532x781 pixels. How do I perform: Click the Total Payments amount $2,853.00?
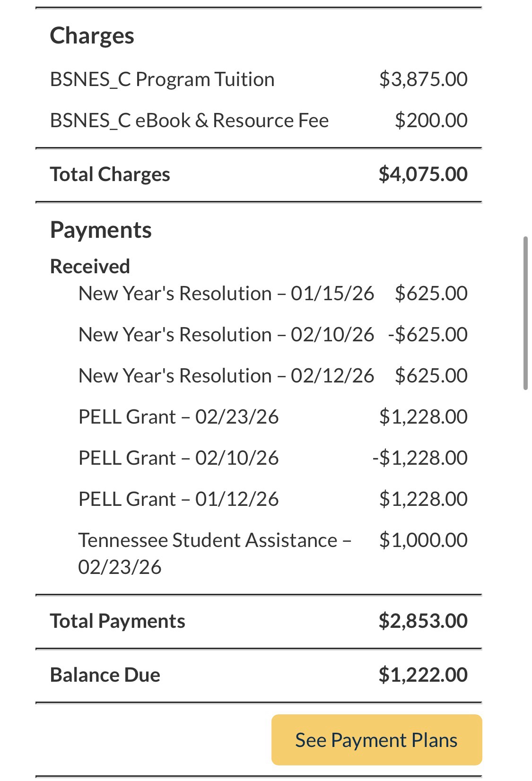click(x=423, y=621)
